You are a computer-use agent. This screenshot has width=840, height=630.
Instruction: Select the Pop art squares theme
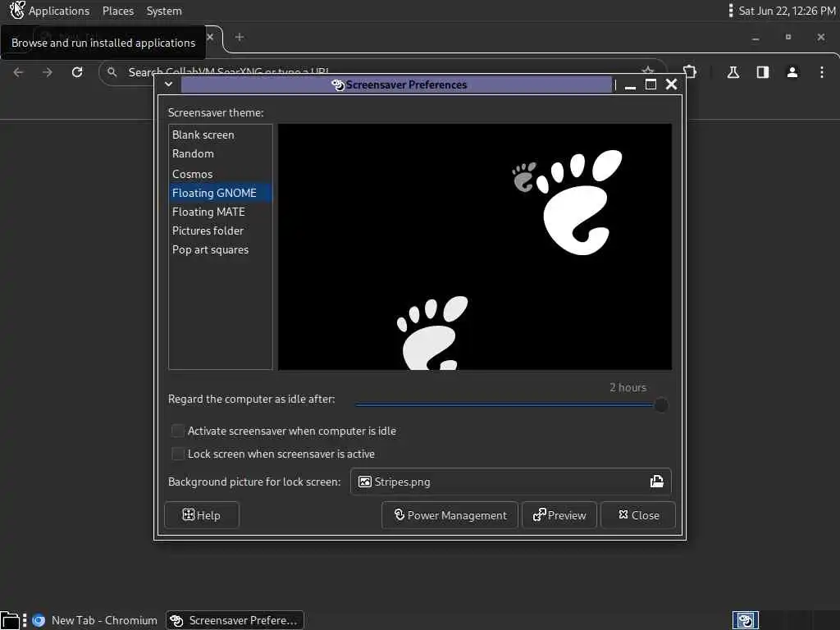pyautogui.click(x=220, y=249)
